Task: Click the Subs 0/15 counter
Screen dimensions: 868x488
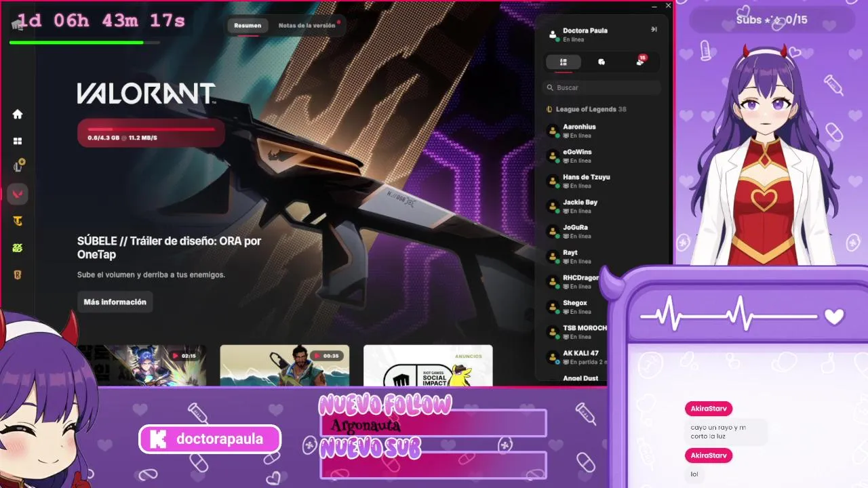Action: tap(772, 20)
